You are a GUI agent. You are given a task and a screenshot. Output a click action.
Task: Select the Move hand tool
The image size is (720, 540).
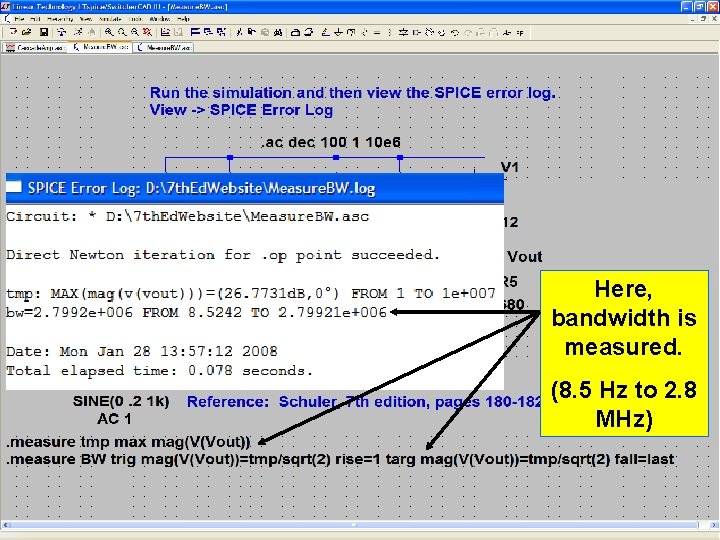click(x=429, y=32)
